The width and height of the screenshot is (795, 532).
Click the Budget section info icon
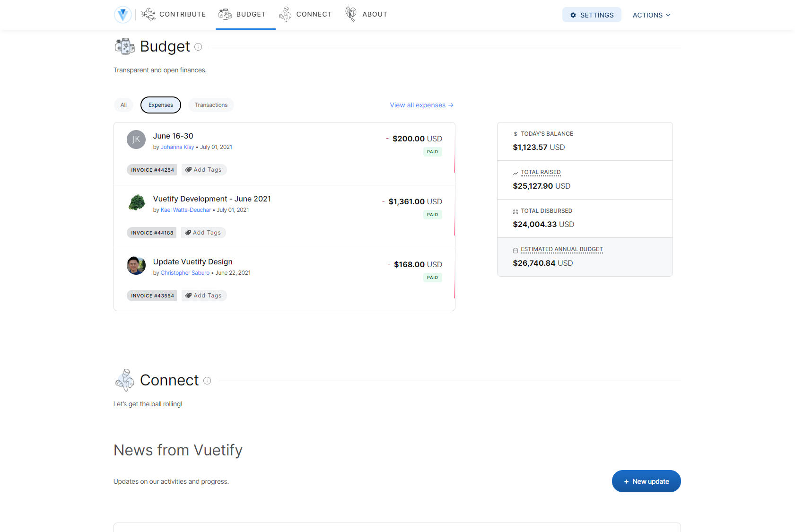pos(198,47)
